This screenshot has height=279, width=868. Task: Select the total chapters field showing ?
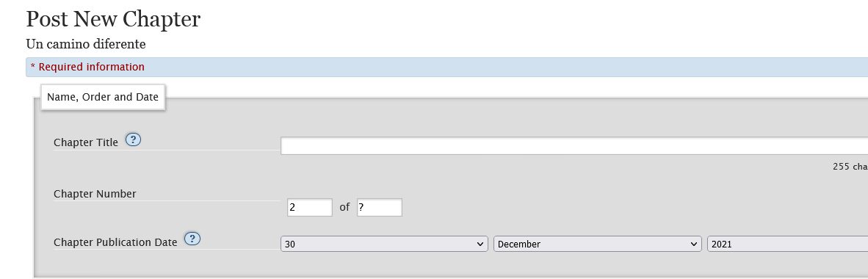[x=379, y=208]
